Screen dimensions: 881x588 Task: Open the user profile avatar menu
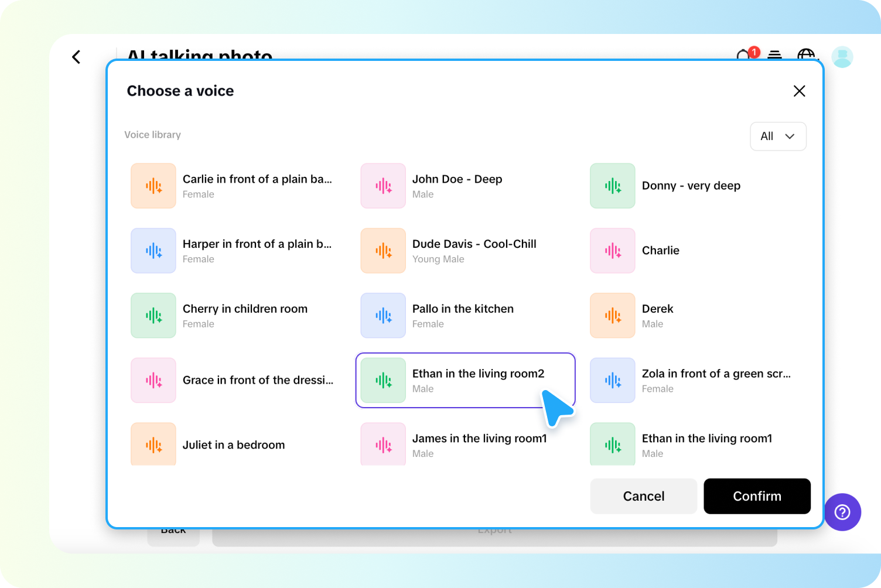tap(842, 56)
